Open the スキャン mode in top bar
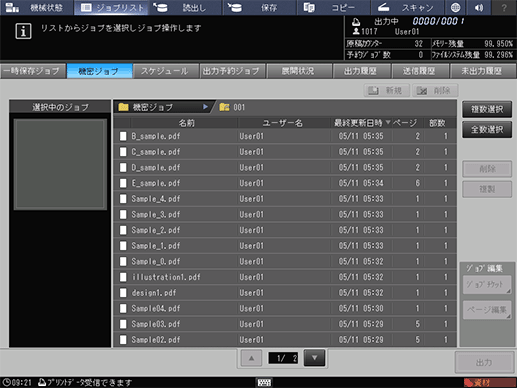The height and width of the screenshot is (388, 517). [x=407, y=7]
